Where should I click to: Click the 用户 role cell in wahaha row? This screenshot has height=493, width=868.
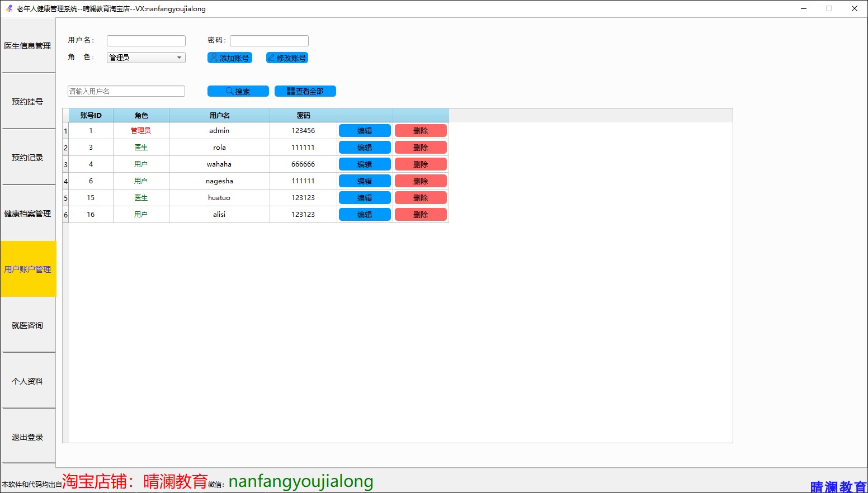(x=141, y=164)
